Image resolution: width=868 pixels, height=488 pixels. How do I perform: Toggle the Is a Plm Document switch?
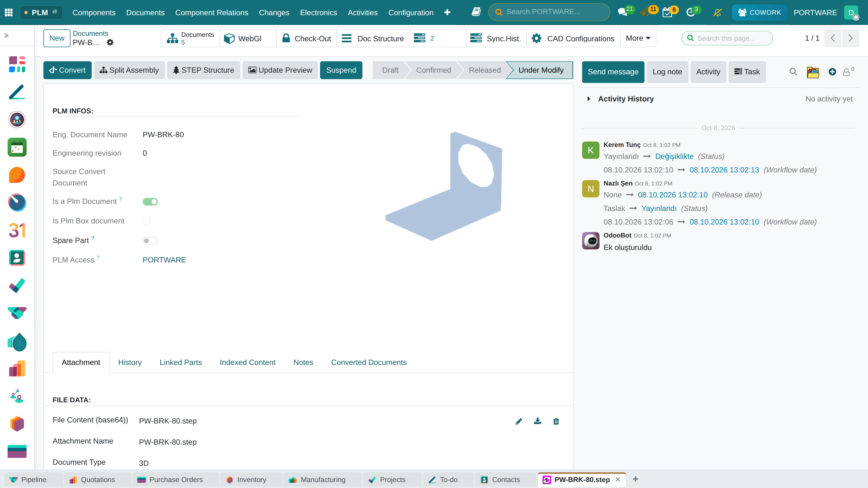150,201
